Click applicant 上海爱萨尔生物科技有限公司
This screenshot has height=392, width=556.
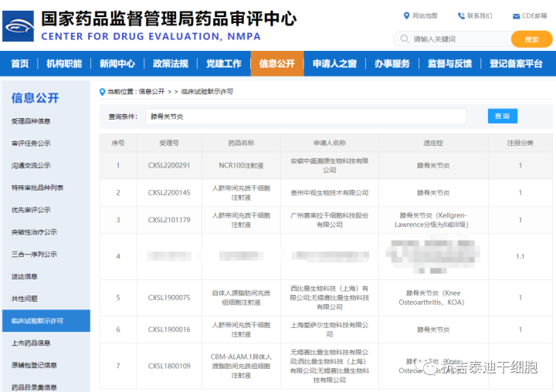[330, 329]
